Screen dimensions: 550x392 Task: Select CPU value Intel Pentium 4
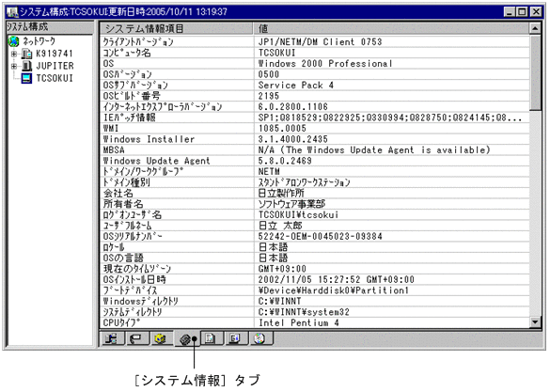click(298, 323)
